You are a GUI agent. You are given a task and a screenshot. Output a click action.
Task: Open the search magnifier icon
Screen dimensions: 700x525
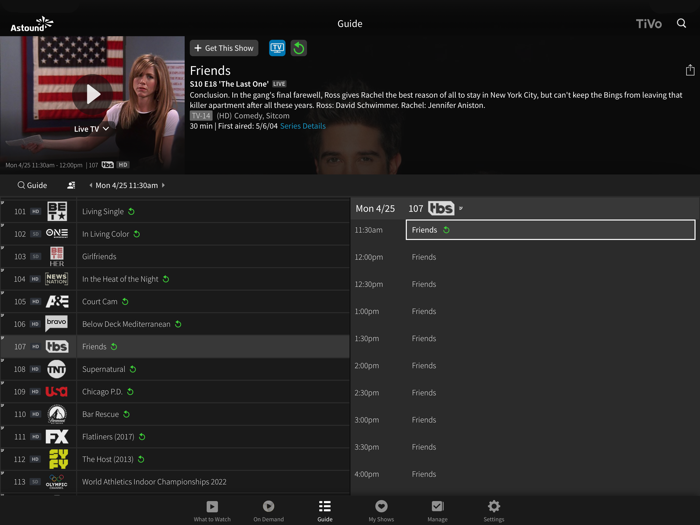681,23
